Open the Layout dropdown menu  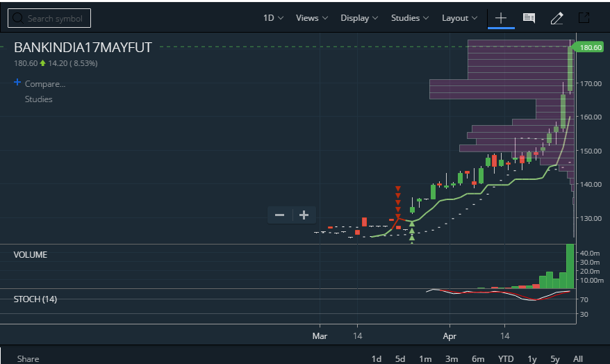pos(459,18)
